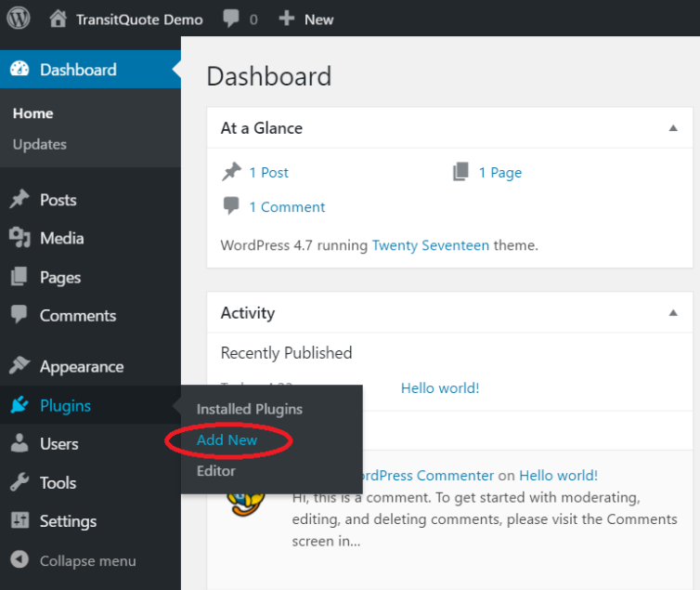
Task: Click the bubble icon beside 1 Comment
Action: (x=231, y=206)
